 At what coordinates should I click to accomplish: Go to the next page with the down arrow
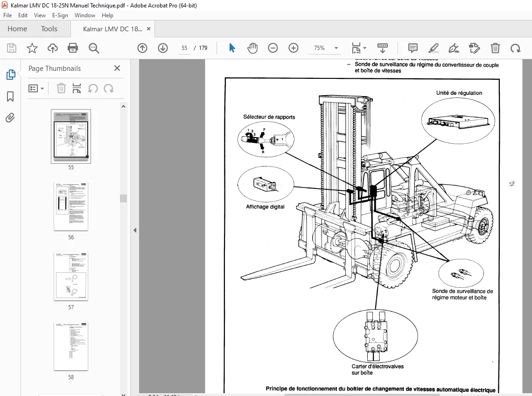tap(163, 48)
